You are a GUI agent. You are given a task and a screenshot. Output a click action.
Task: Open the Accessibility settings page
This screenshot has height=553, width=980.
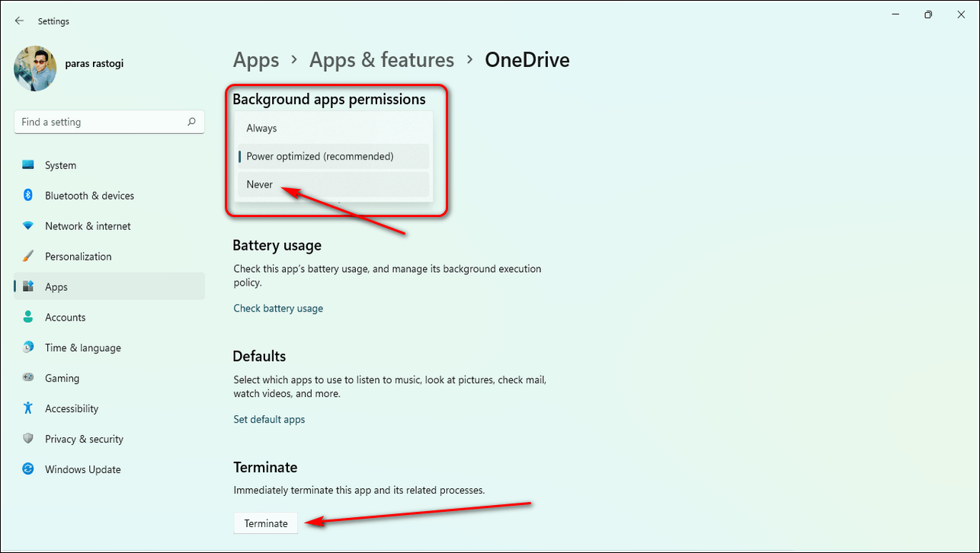click(72, 409)
